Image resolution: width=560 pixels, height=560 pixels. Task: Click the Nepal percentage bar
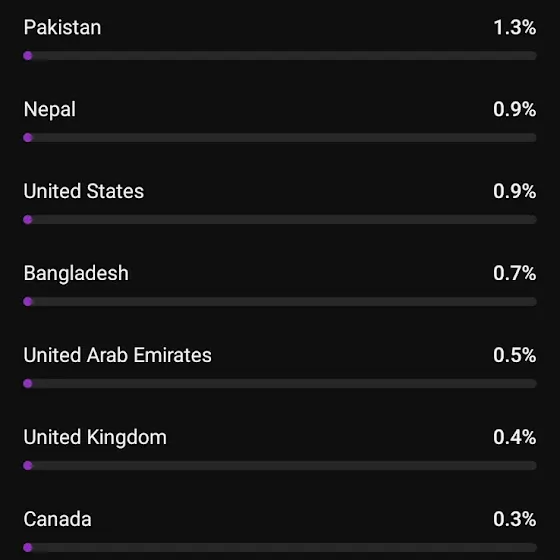tap(280, 138)
